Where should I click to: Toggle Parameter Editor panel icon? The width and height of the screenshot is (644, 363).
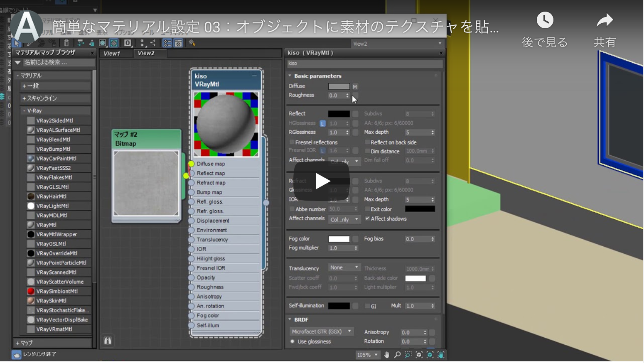[x=178, y=43]
